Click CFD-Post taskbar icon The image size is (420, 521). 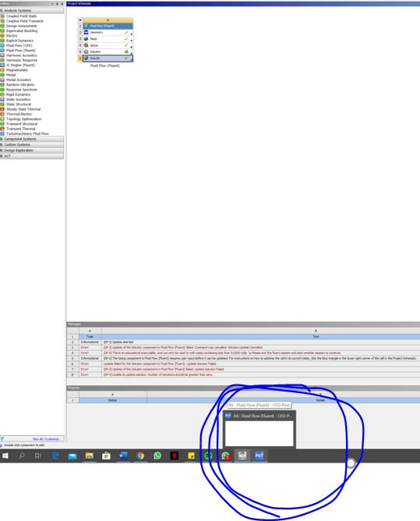[259, 455]
